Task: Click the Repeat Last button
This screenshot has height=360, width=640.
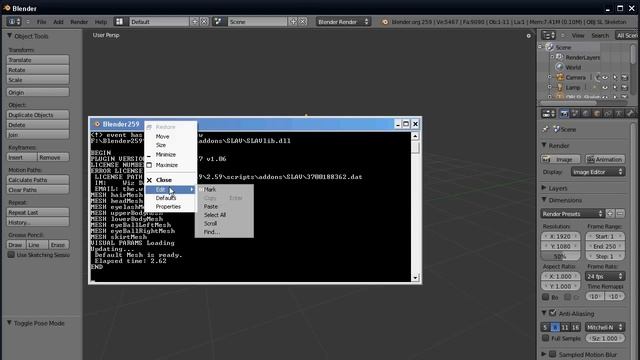Action: click(38, 212)
